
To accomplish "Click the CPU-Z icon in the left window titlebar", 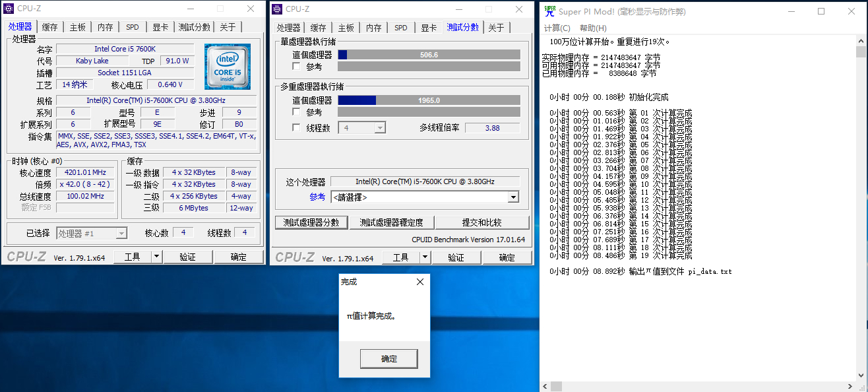I will click(x=7, y=8).
